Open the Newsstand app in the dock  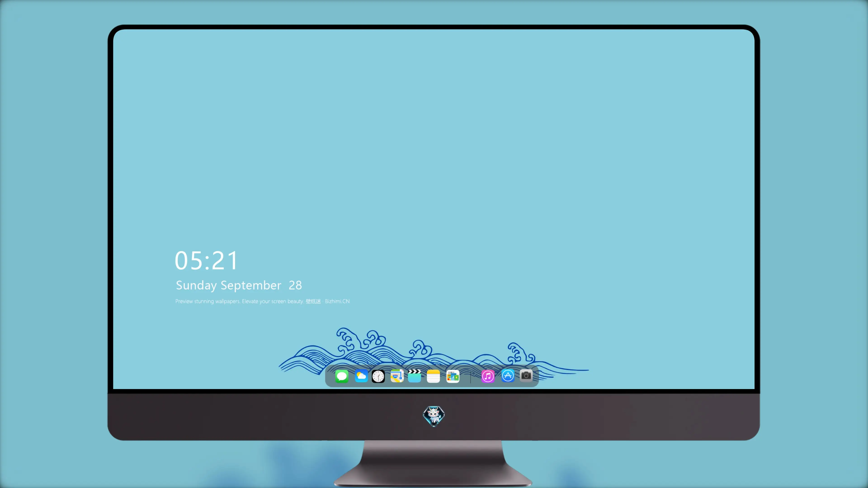click(x=453, y=376)
